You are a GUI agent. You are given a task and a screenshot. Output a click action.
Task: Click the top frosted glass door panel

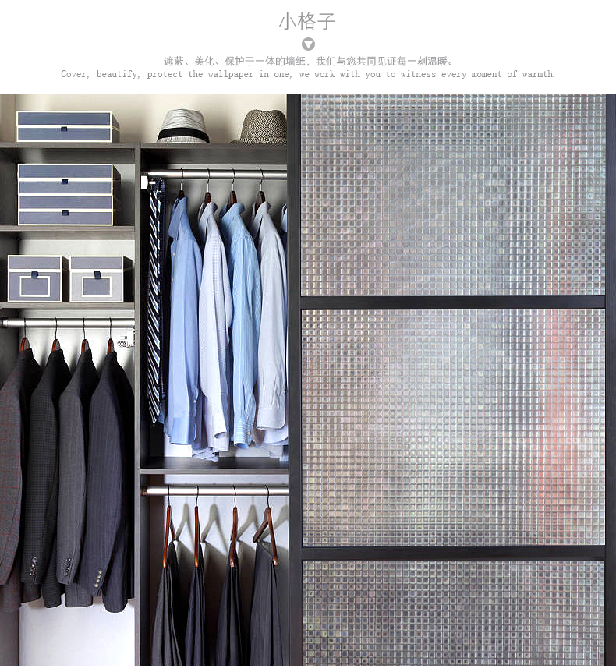click(452, 195)
